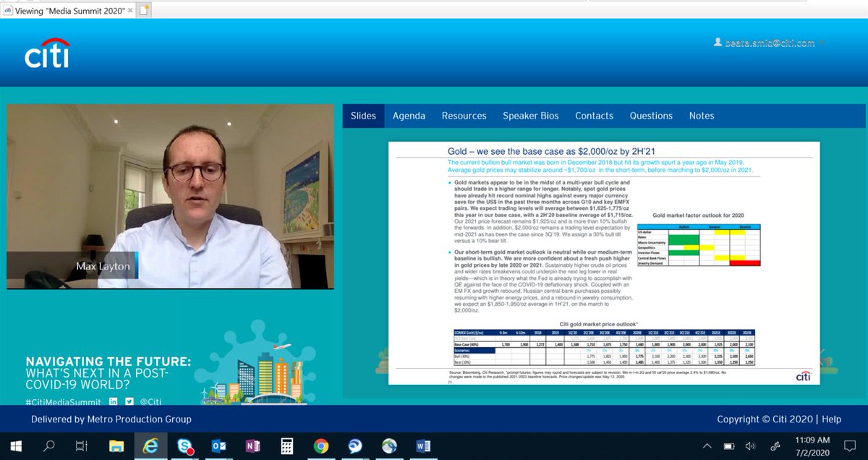
Task: Click the #CitiMediaSummit hashtag
Action: (64, 401)
